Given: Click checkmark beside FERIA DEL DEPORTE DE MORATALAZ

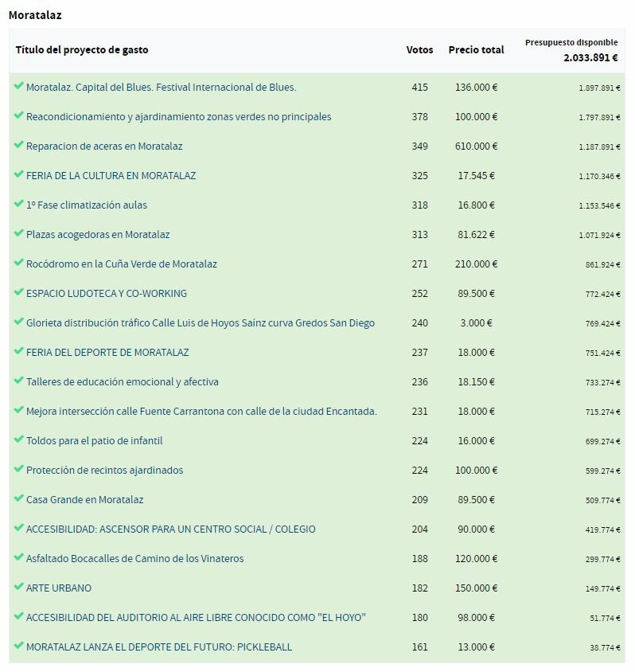Looking at the screenshot, I should [18, 351].
